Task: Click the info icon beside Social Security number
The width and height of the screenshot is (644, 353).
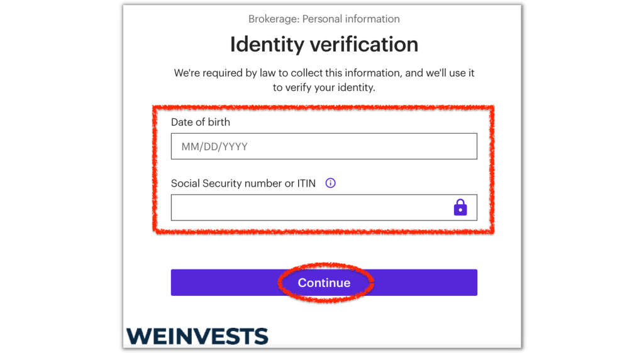Action: tap(331, 183)
